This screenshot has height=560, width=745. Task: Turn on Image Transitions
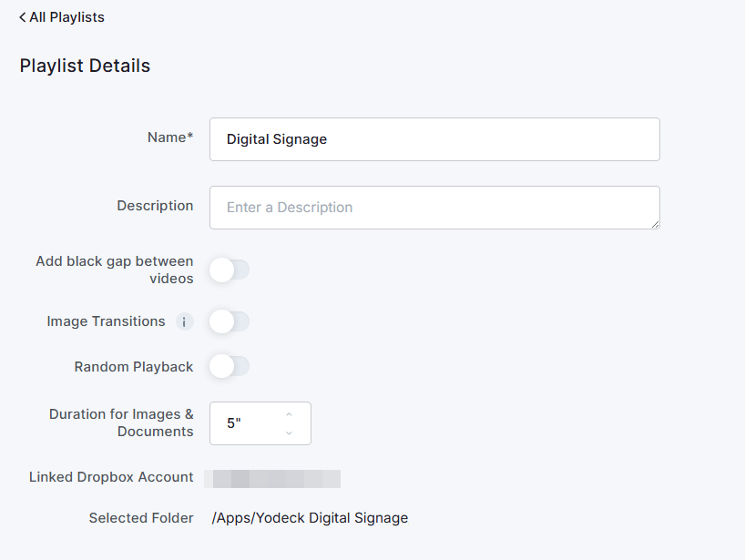229,321
